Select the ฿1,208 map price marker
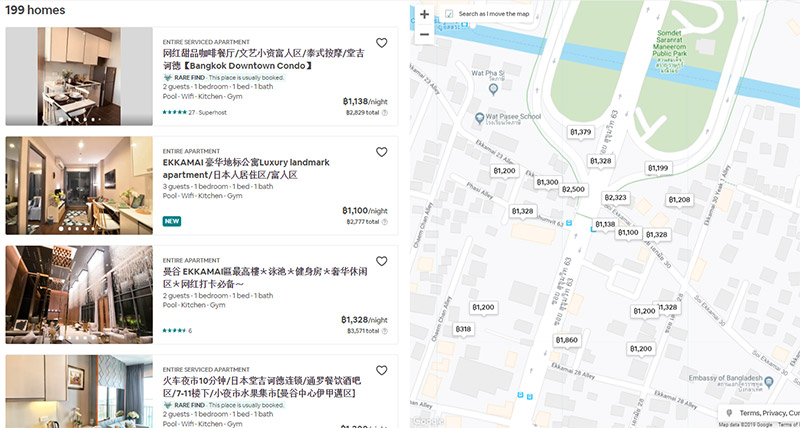800x428 pixels. (680, 199)
